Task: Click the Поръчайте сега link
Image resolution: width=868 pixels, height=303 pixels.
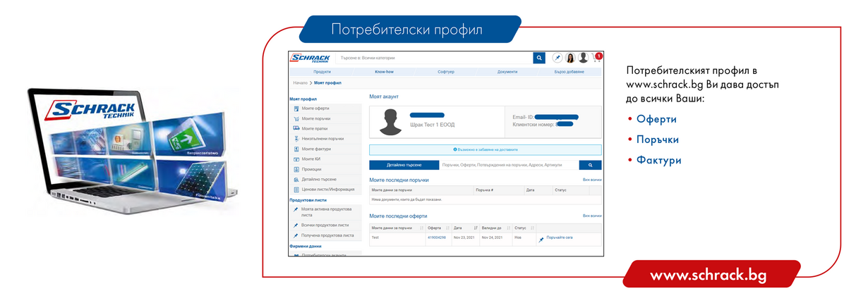Action: point(560,237)
